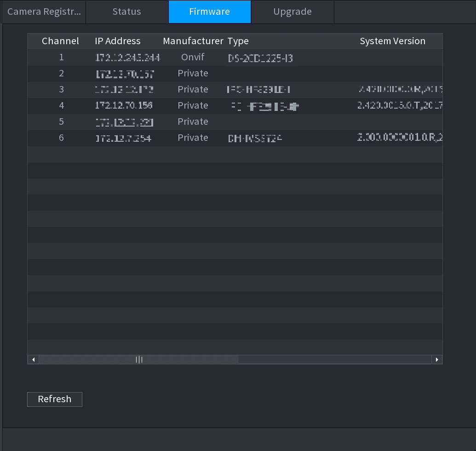Select the Firmware tab

210,12
